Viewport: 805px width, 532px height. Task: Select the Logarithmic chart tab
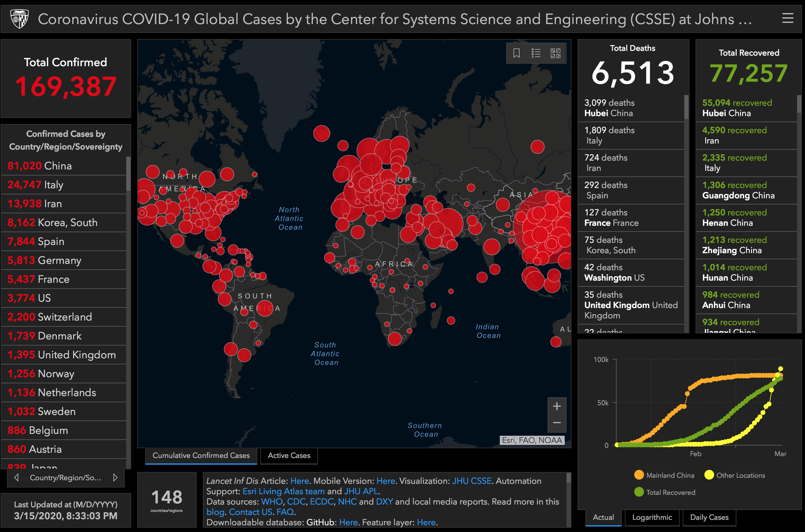click(x=652, y=517)
